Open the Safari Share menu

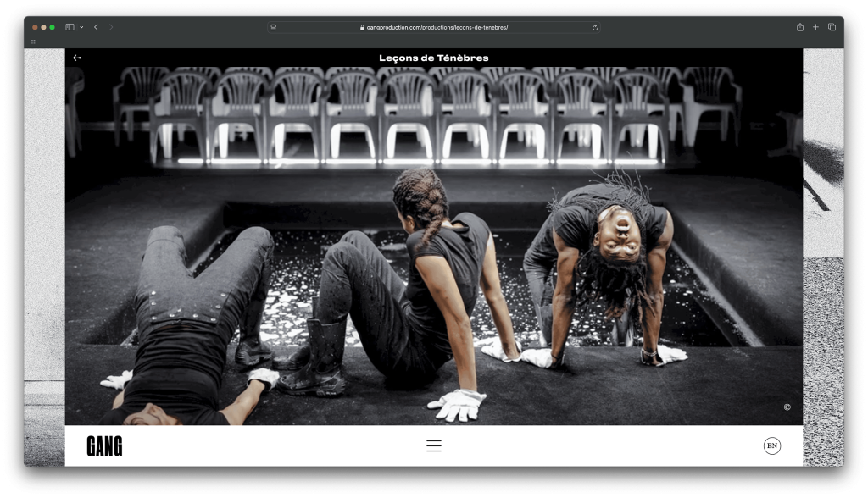tap(799, 27)
